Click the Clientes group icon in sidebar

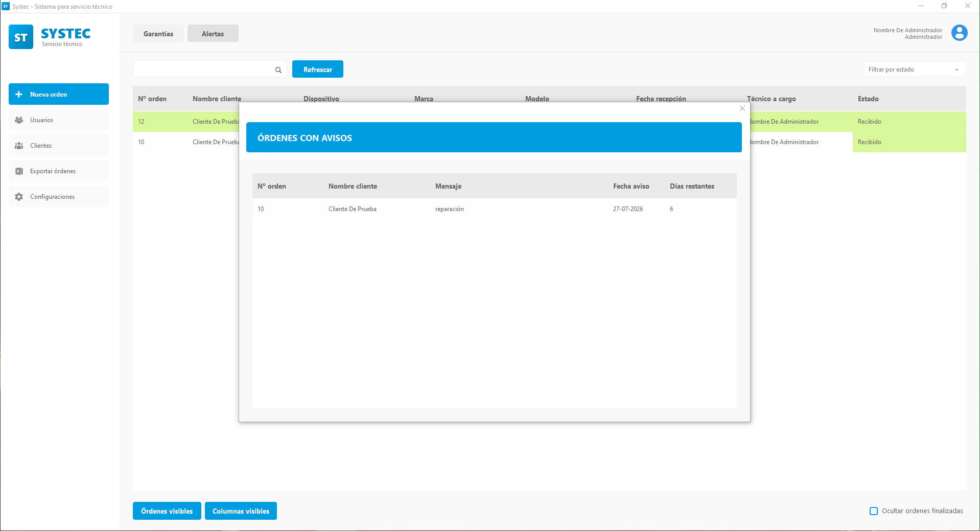(19, 146)
